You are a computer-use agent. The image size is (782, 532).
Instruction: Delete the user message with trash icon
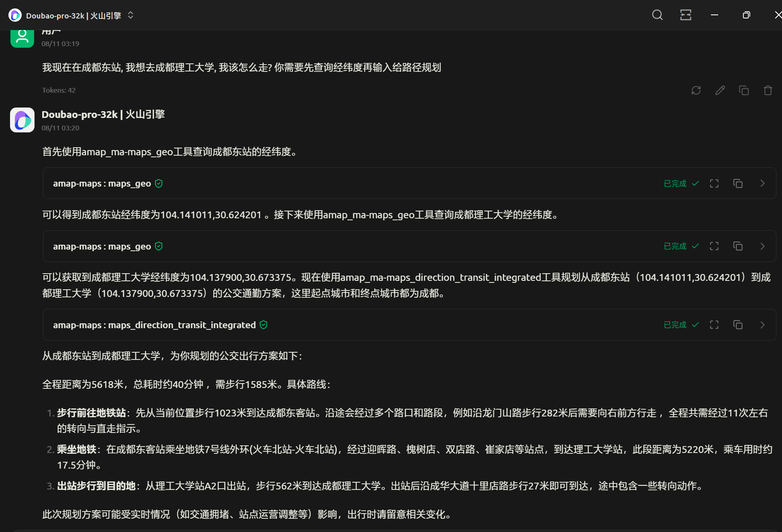point(768,90)
